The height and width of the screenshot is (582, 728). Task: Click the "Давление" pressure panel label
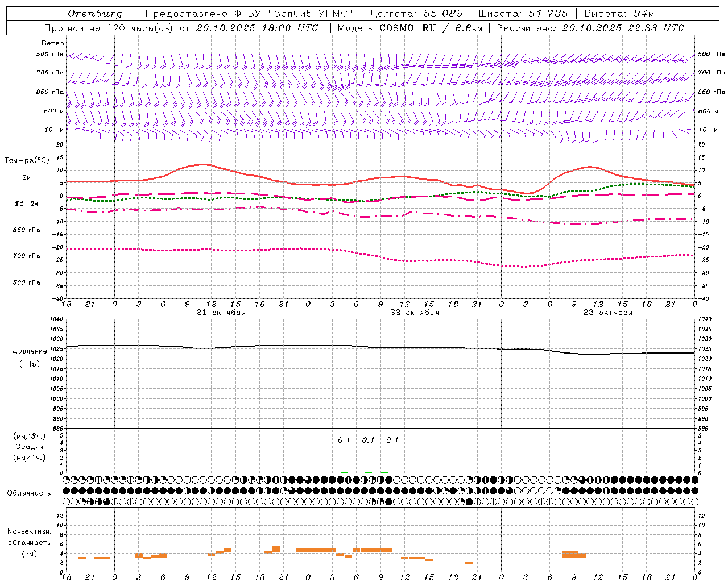pyautogui.click(x=30, y=351)
